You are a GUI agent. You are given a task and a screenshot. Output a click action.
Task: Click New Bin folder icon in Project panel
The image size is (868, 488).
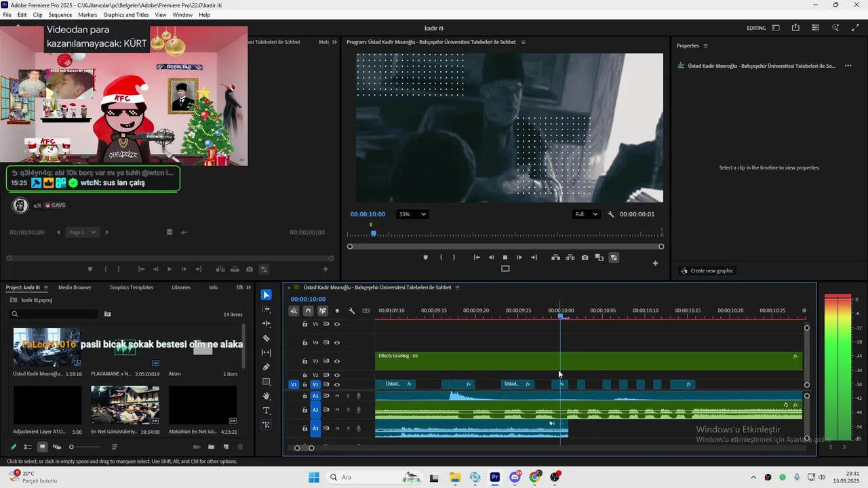211,447
